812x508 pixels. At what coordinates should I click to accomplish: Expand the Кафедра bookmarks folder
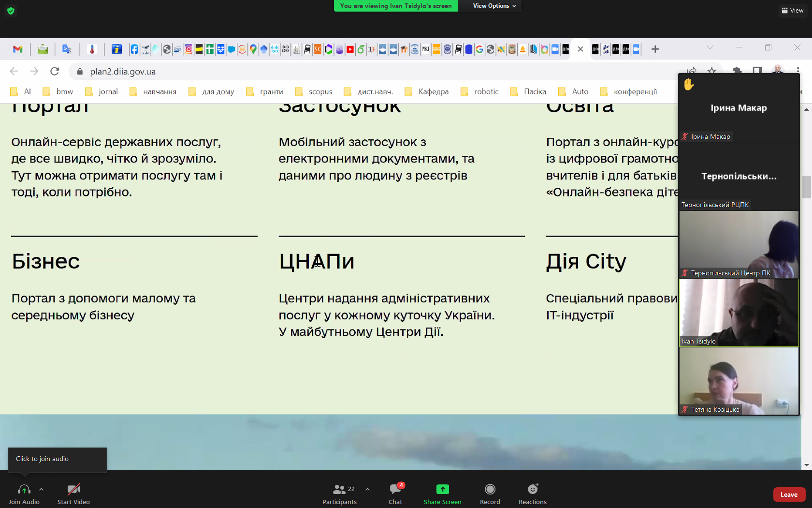(x=427, y=91)
